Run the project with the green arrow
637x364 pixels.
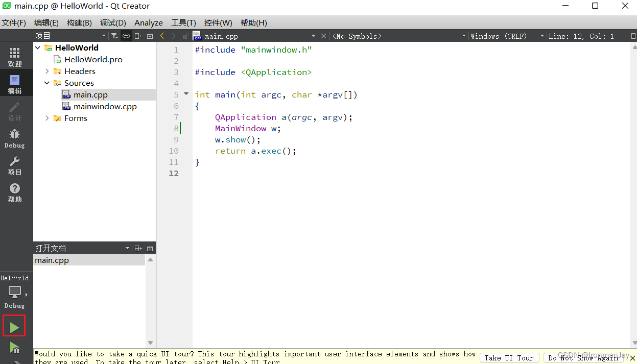[x=14, y=327]
